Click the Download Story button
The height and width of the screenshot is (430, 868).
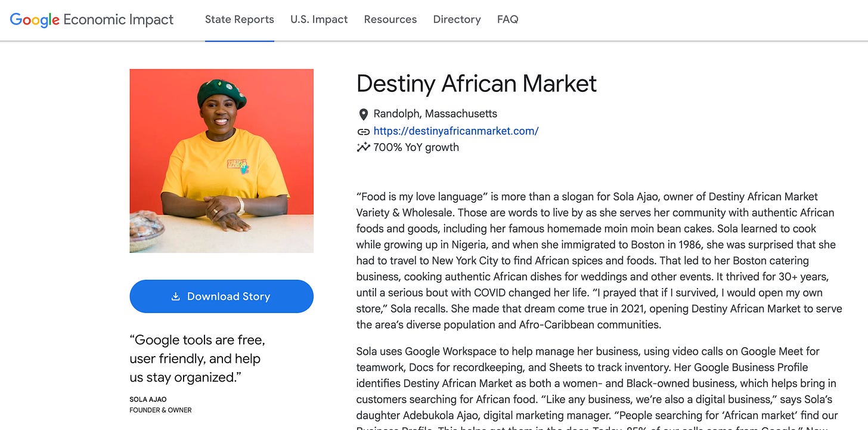coord(221,296)
